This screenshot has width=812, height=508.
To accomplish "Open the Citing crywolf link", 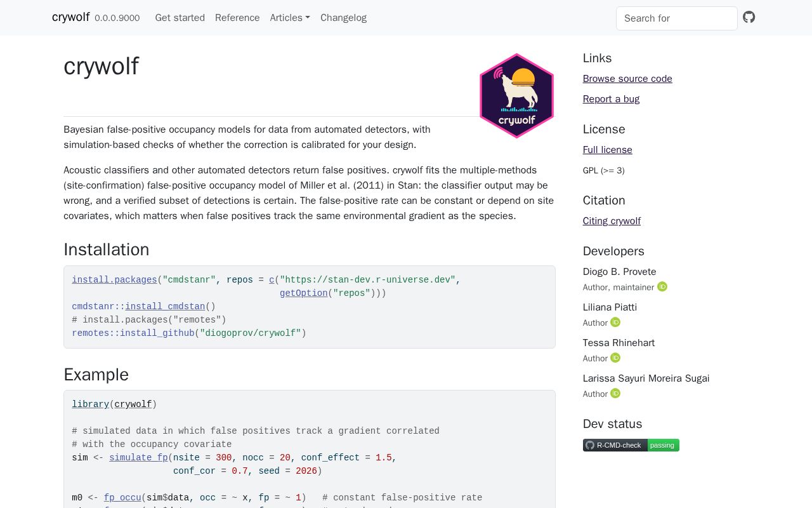I will coord(612,221).
